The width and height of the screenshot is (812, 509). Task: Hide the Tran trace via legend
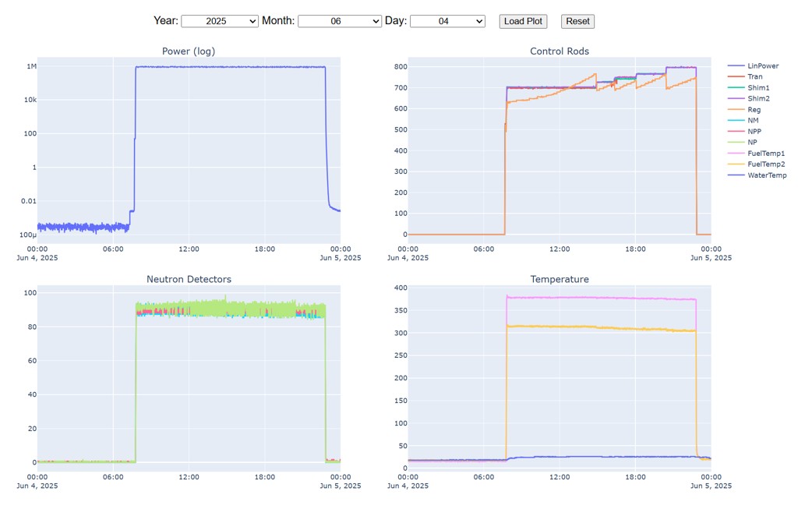(754, 77)
